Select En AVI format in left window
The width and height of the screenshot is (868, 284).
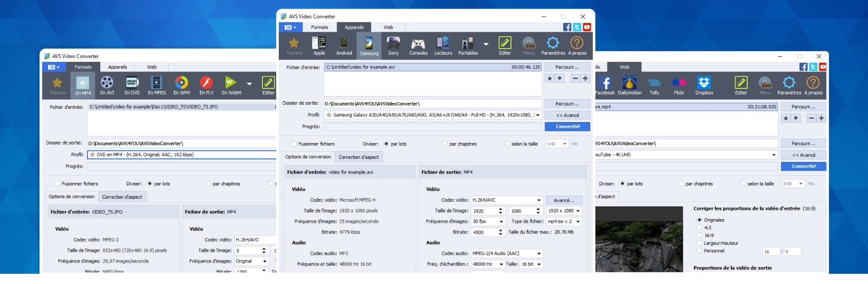pyautogui.click(x=107, y=85)
